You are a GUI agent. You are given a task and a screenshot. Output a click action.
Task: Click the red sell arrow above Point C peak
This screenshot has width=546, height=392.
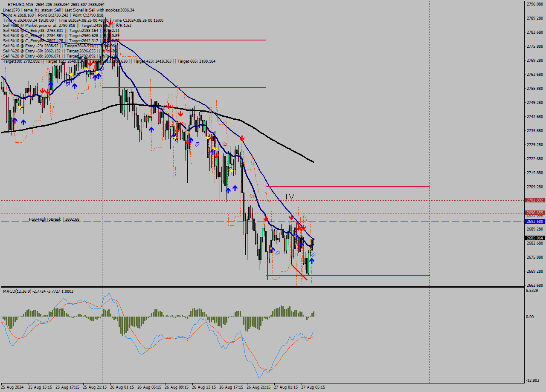[x=110, y=22]
